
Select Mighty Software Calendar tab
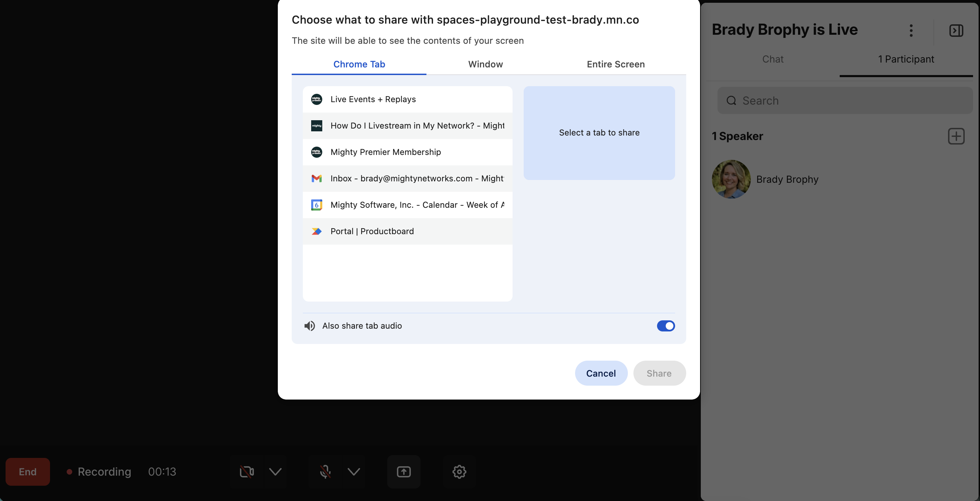[x=407, y=205]
